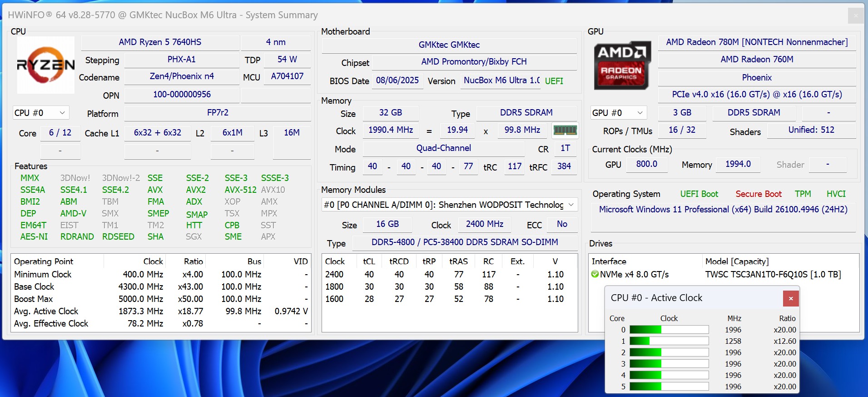Open the CPU #0 selector dropdown
The height and width of the screenshot is (397, 868).
coord(40,113)
